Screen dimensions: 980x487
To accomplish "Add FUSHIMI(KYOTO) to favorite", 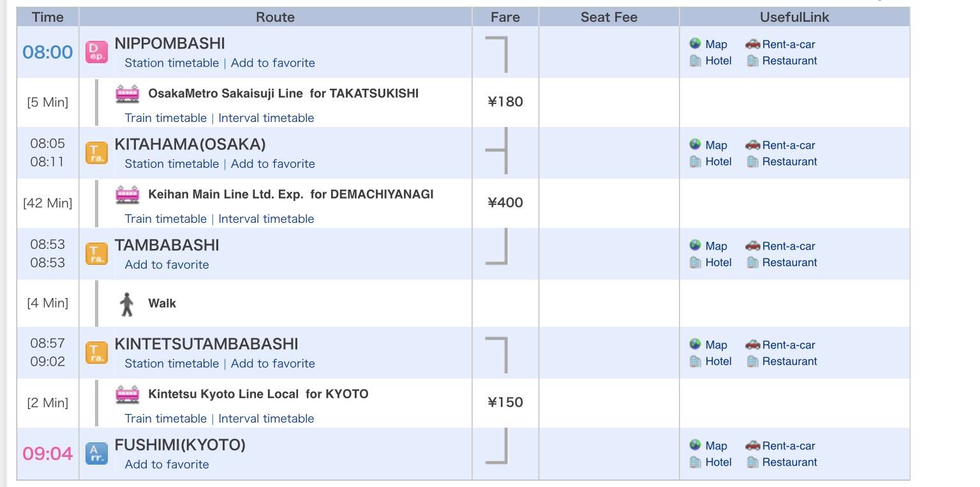I will 167,464.
